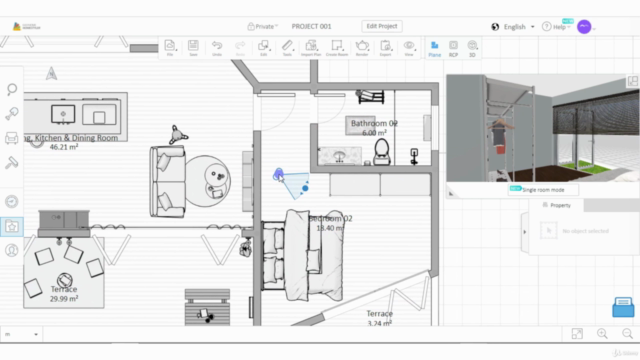Switch to Plane view

(x=435, y=49)
